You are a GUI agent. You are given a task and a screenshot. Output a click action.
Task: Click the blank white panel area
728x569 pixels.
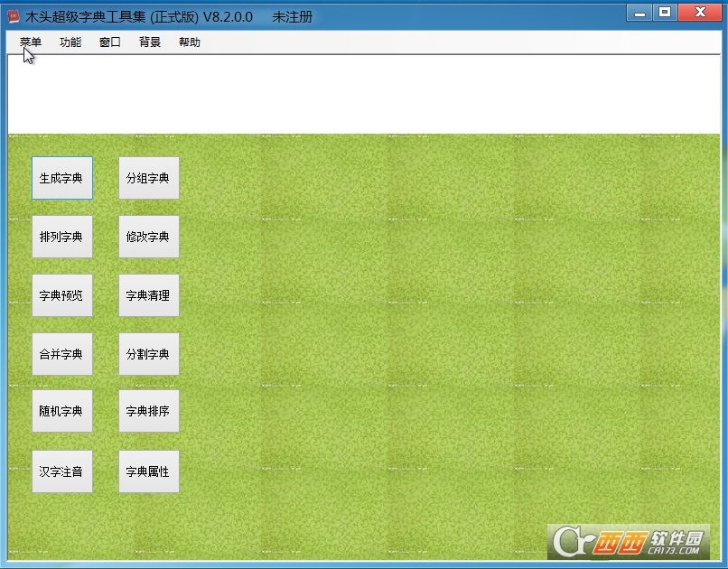tap(363, 95)
